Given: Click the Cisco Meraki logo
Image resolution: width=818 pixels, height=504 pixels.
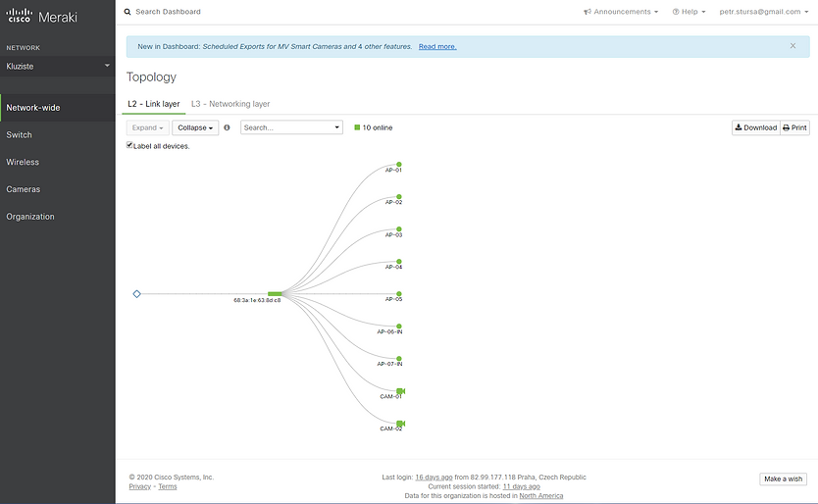Looking at the screenshot, I should 42,16.
